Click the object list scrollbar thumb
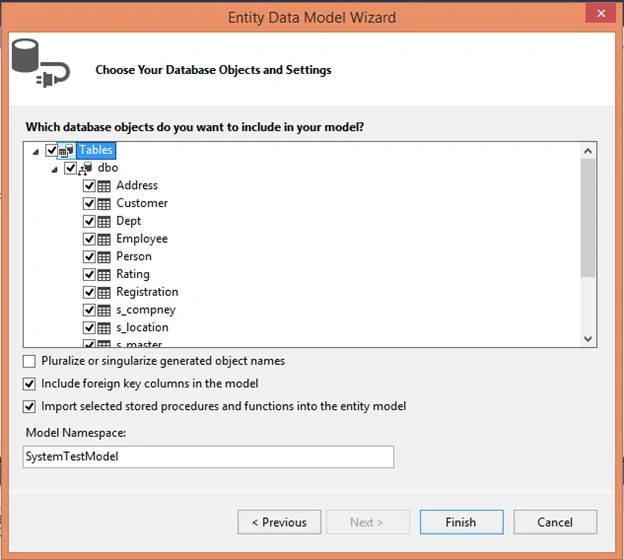This screenshot has height=560, width=624. (x=588, y=218)
